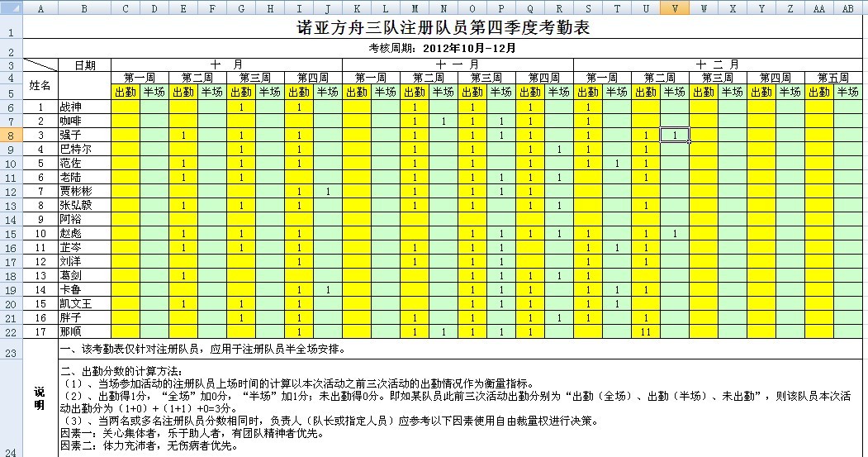Click the name cell 赵彪
868x457 pixels.
tap(85, 234)
